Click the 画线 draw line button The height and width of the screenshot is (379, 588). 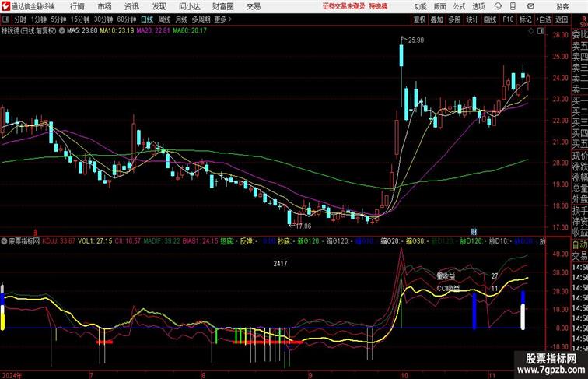coord(490,19)
